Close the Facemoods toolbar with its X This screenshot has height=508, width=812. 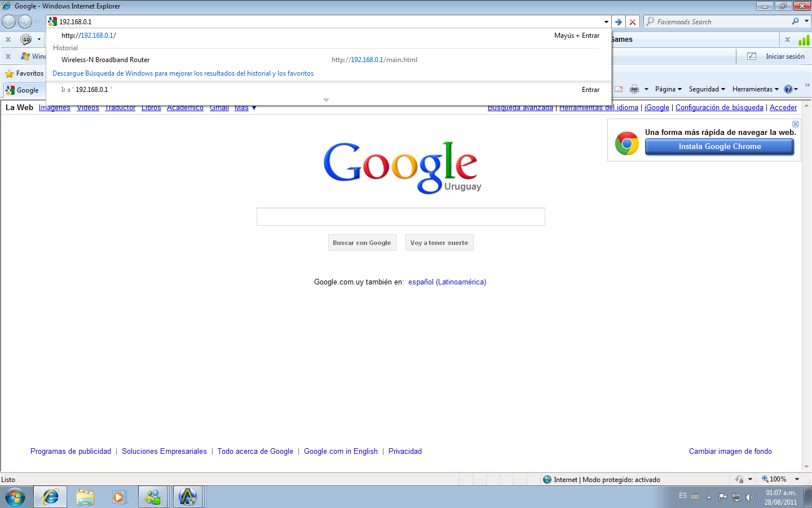pyautogui.click(x=8, y=40)
